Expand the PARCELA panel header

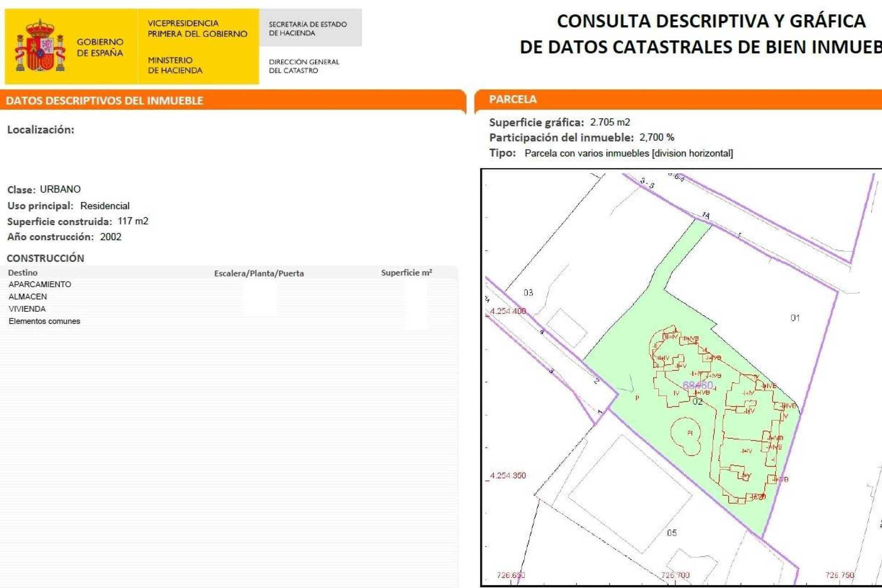[x=513, y=98]
